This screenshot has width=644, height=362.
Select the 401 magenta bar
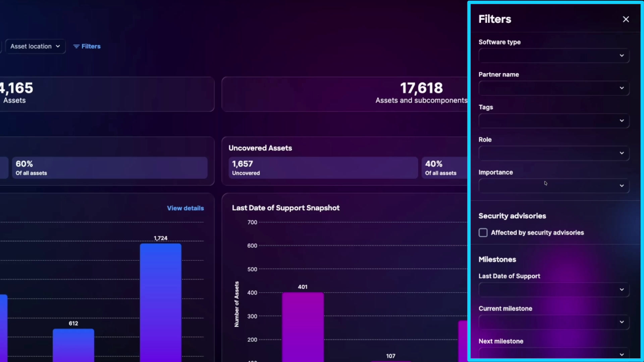(303, 327)
